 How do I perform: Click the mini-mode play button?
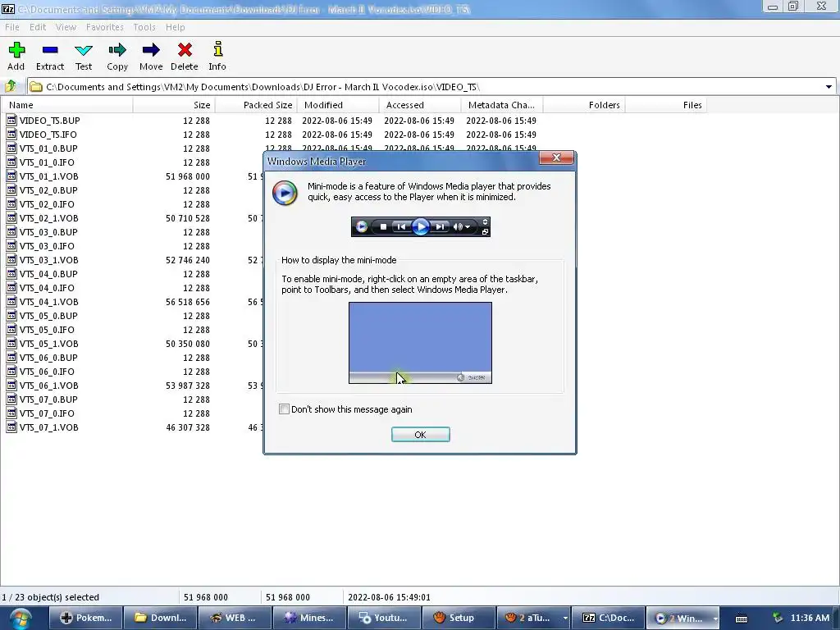[x=421, y=227]
